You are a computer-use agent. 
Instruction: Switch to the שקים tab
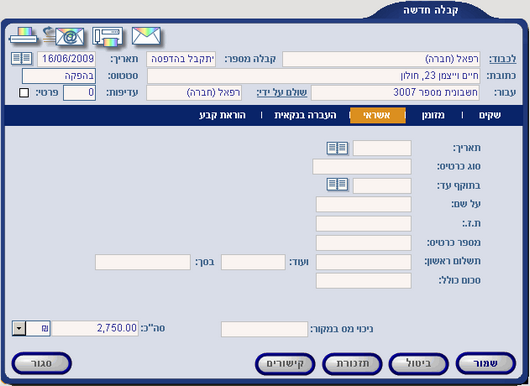tap(490, 115)
